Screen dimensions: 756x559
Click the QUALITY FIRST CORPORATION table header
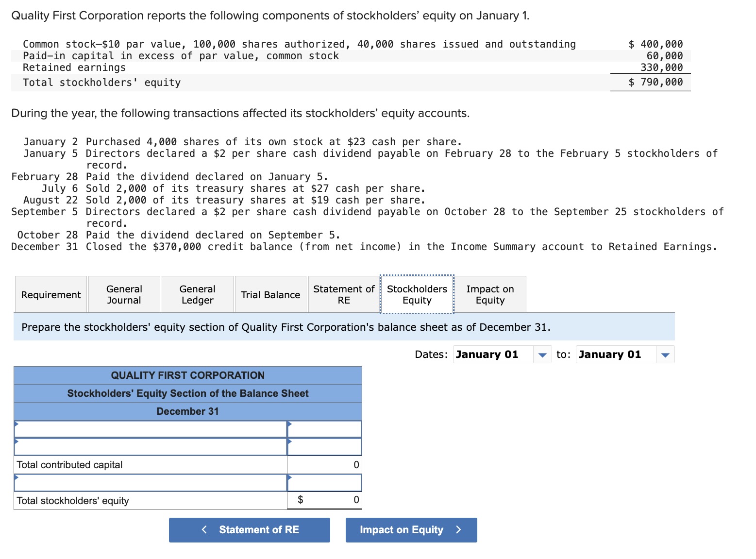click(x=188, y=375)
